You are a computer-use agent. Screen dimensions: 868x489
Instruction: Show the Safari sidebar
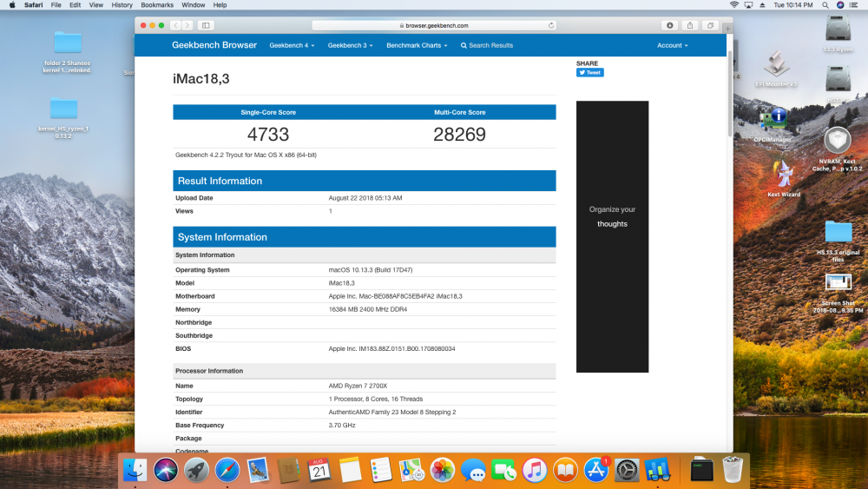[x=206, y=25]
